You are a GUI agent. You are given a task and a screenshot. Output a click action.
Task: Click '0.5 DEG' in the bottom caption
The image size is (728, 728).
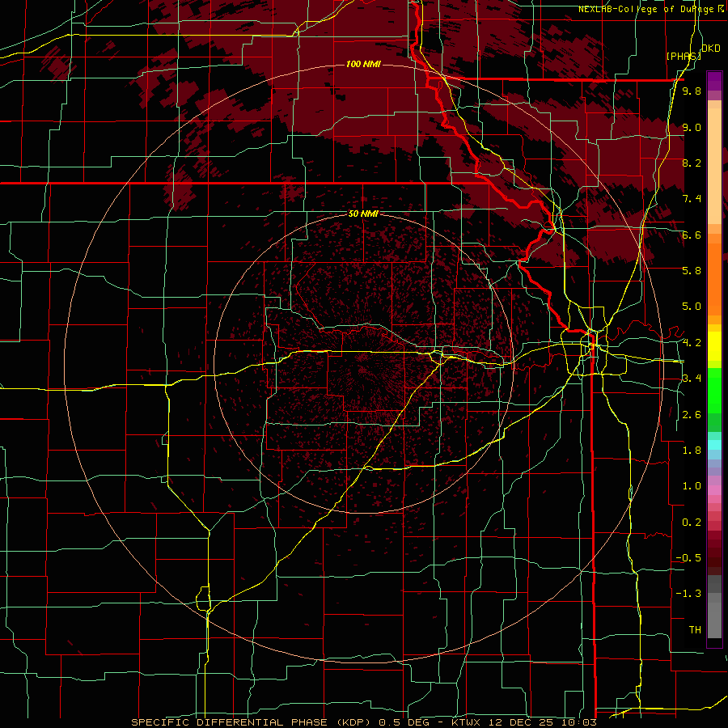[405, 722]
